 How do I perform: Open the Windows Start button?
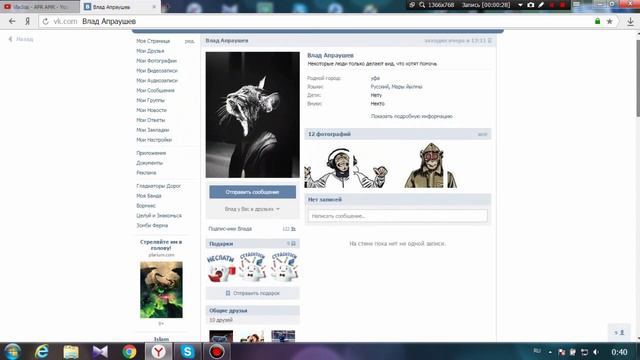point(13,351)
